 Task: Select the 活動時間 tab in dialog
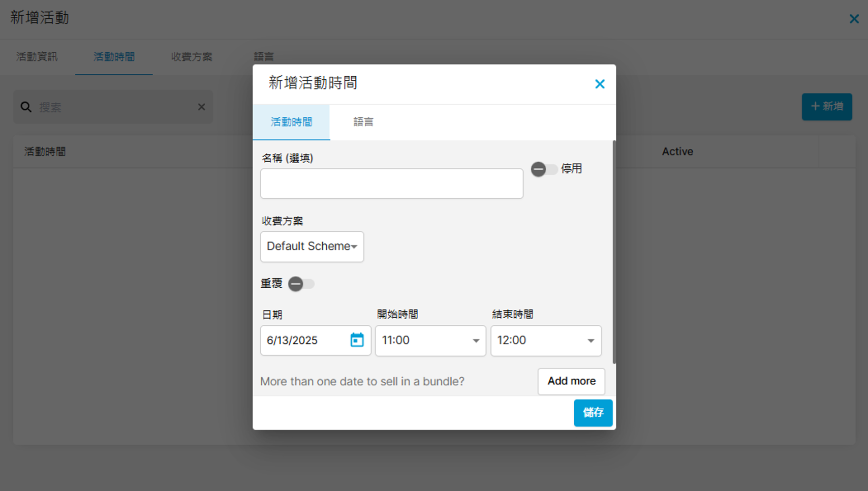coord(291,122)
